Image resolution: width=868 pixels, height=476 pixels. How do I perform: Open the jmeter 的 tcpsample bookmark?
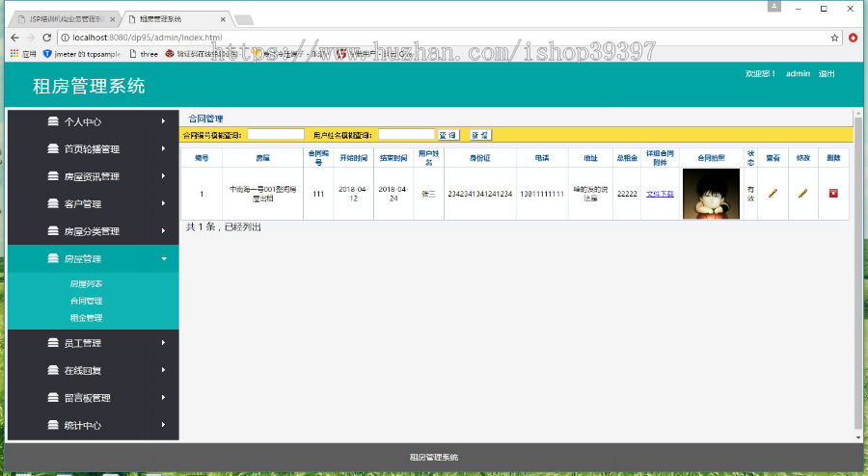(81, 54)
